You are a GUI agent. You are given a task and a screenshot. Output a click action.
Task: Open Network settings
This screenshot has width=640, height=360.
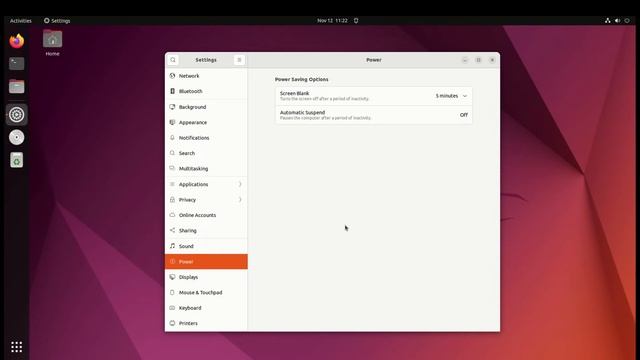[206, 76]
